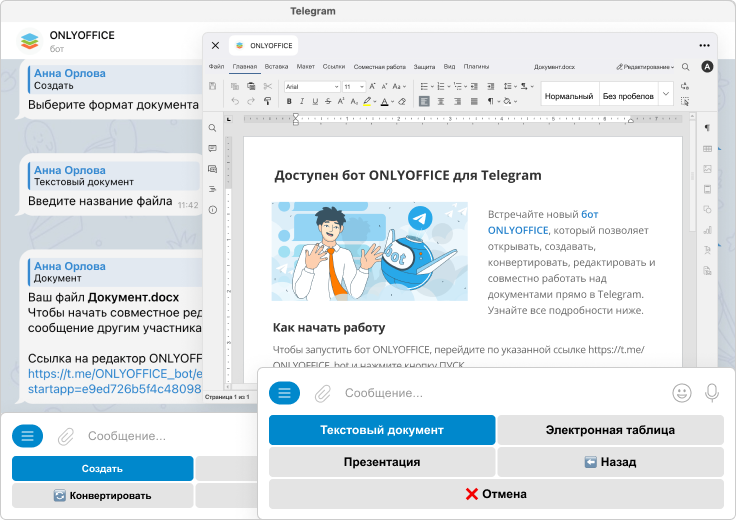Switch to the Ссылки tab
Screen dimensions: 736x520
(334, 67)
